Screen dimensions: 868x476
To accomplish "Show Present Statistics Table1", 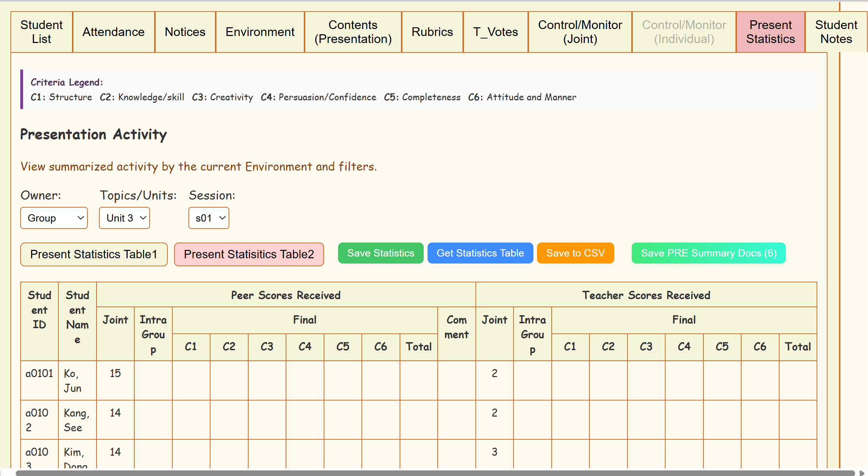I will coord(94,254).
